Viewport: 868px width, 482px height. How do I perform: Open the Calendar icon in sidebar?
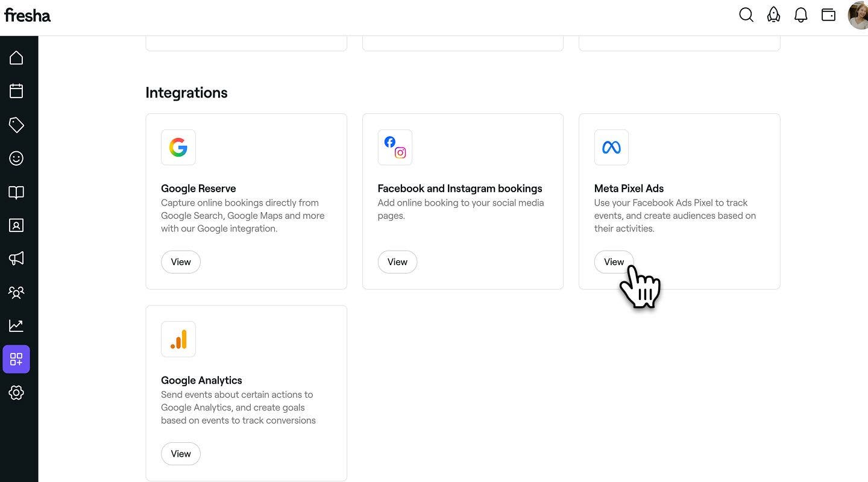16,91
